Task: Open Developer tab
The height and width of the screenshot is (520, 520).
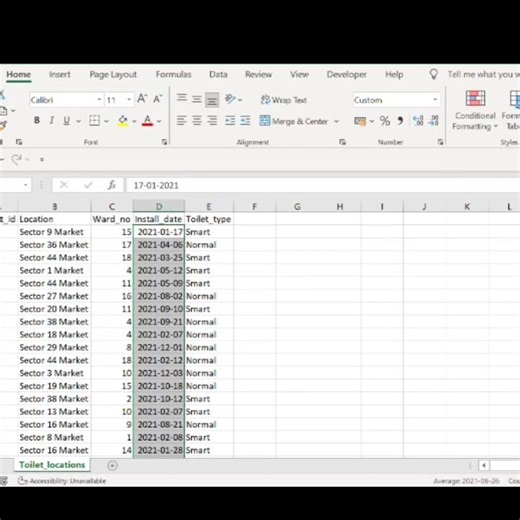Action: (x=347, y=74)
